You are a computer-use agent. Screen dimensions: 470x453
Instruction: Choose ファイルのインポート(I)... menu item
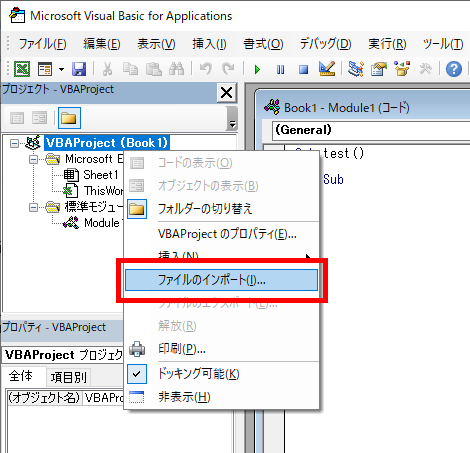(x=221, y=280)
